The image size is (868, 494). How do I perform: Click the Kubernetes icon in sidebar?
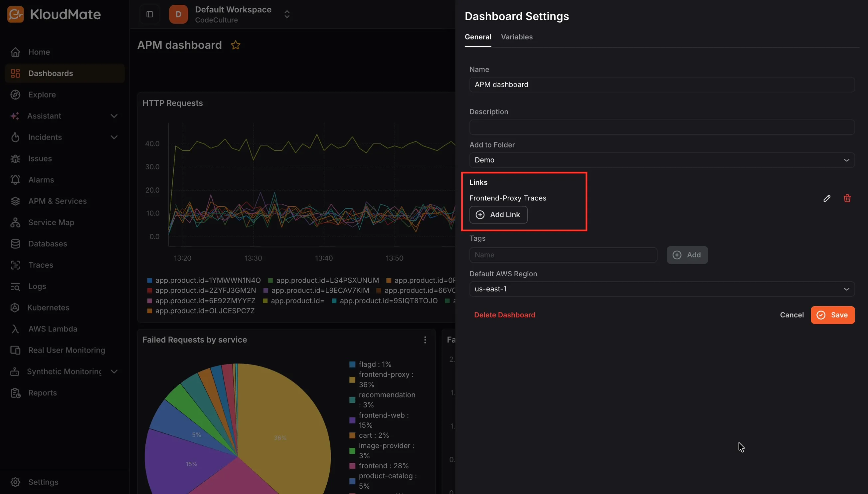click(15, 308)
